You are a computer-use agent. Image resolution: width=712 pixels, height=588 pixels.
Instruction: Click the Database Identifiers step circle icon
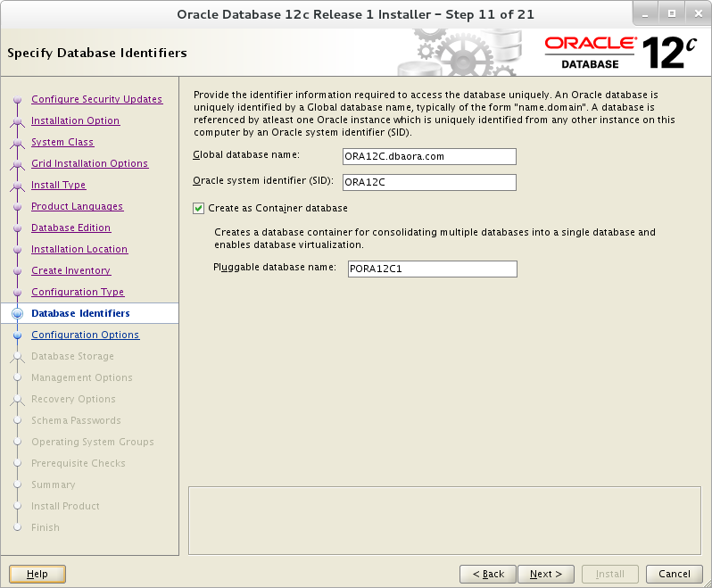(17, 313)
